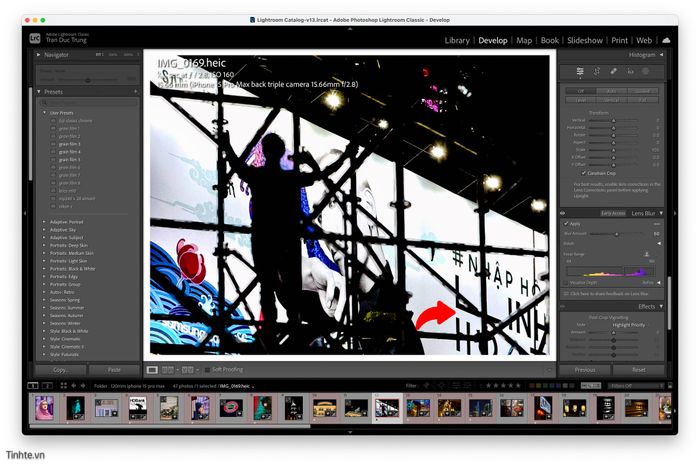Select the pink portrait filmstrip thumbnail
The height and width of the screenshot is (464, 700).
click(44, 408)
